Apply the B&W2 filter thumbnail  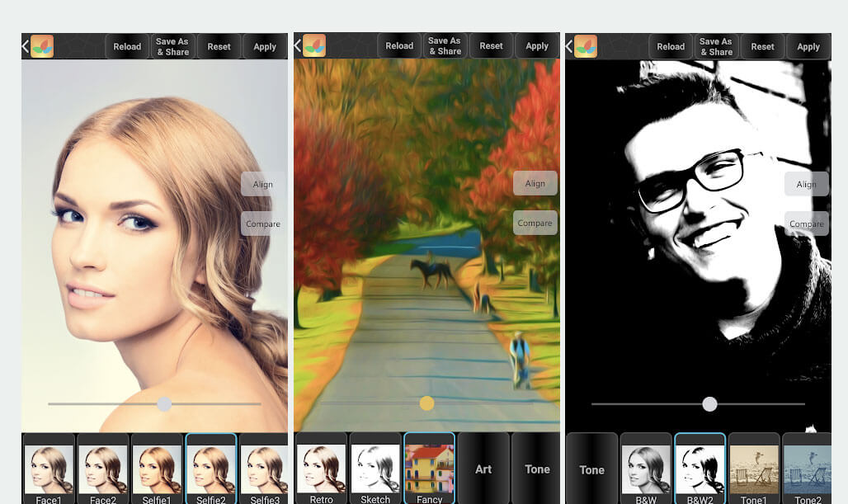coord(700,469)
